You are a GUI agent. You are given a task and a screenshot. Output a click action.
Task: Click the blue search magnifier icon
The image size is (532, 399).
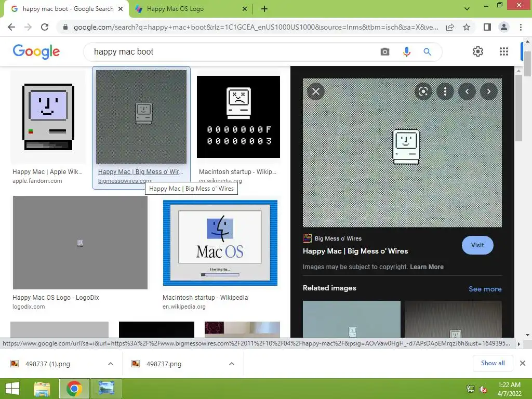(x=427, y=52)
